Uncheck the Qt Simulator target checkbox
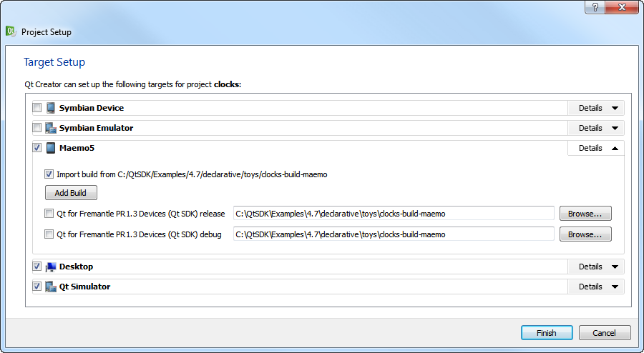644x353 pixels. (37, 286)
